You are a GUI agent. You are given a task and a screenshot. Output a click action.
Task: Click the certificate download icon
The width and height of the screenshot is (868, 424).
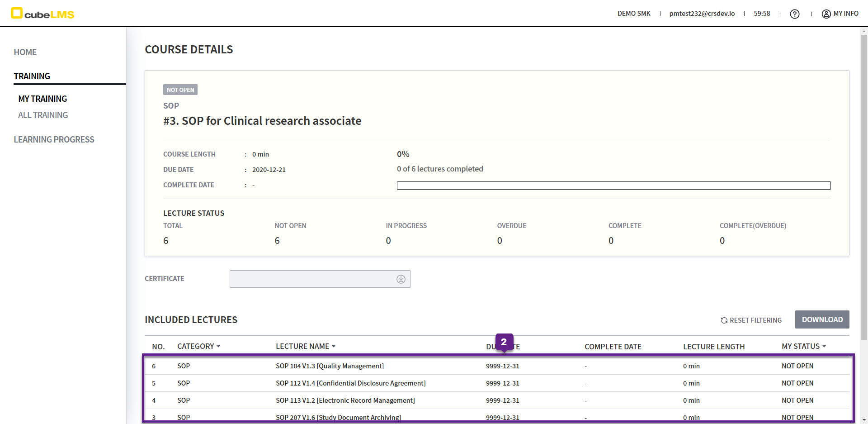(401, 279)
